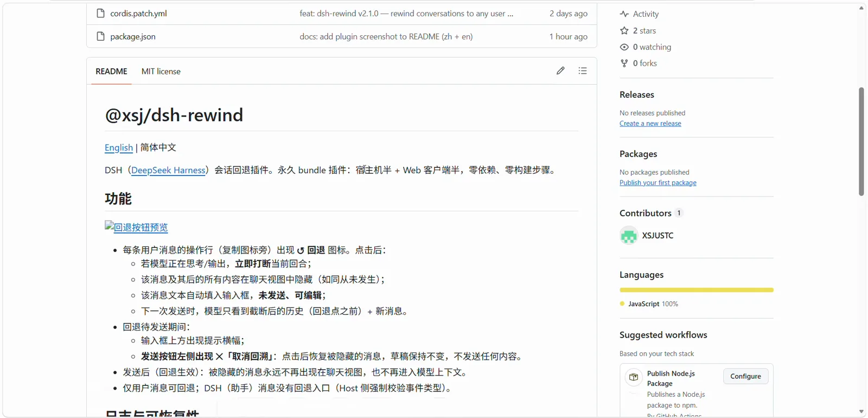Click the file icon beside cordis.patch.yml
Viewport: 868px width, 418px height.
pos(100,13)
